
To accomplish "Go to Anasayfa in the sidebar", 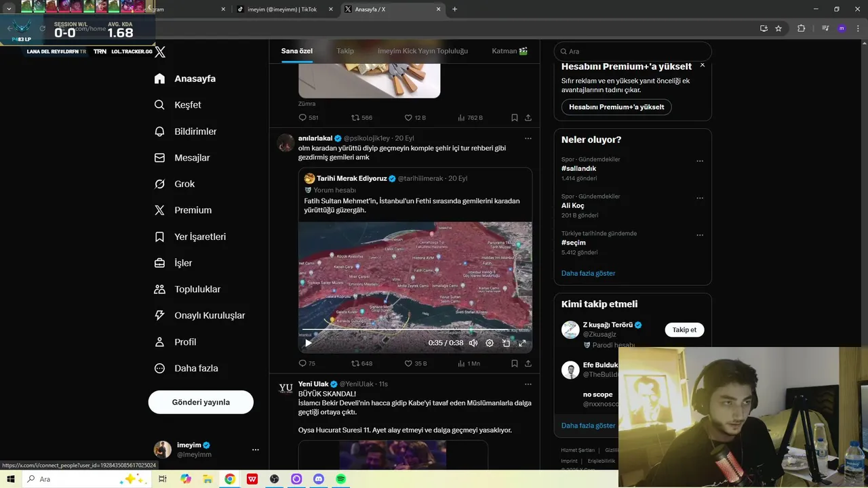I will 185,79.
